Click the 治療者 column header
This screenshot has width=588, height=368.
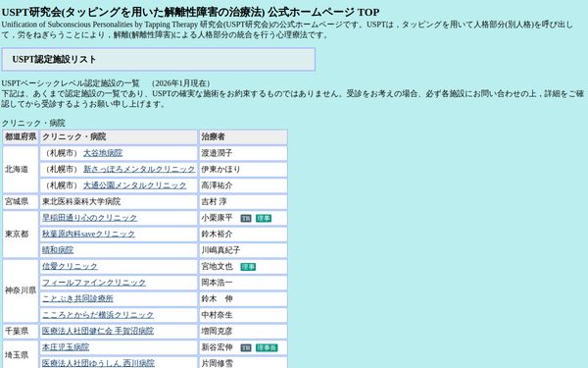[x=243, y=137]
